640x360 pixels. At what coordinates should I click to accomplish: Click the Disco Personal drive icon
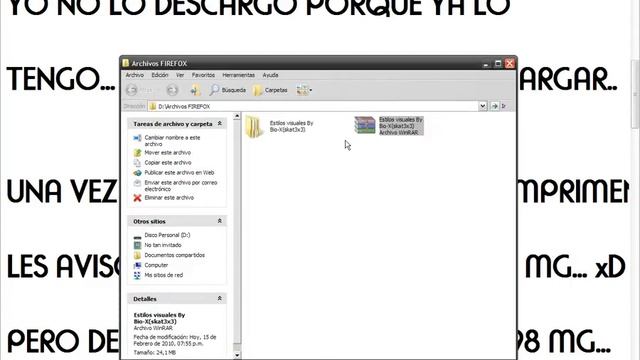[138, 236]
